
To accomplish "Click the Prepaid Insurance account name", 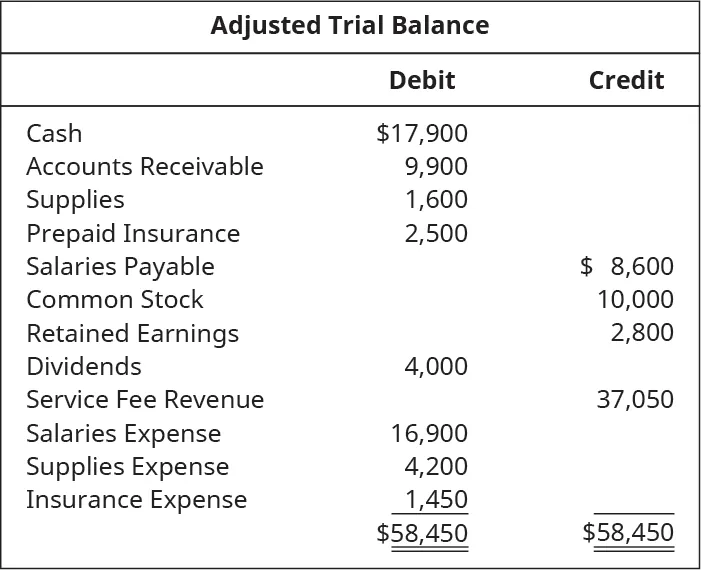I will pos(133,233).
